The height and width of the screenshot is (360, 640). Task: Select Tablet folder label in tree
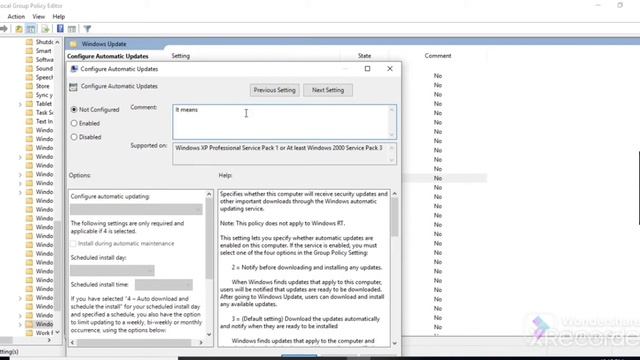[x=44, y=104]
